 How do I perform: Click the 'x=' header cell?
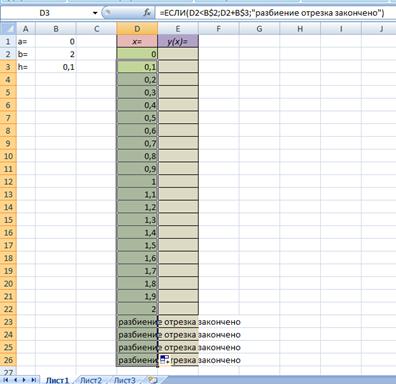[x=137, y=41]
